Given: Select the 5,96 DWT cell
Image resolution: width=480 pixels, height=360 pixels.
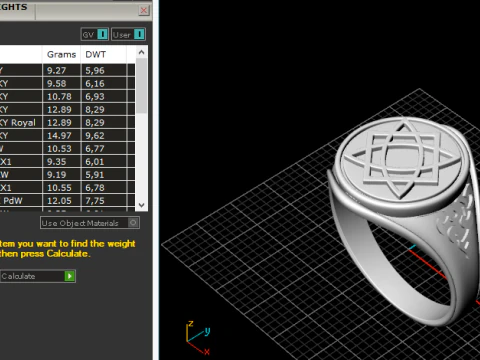Looking at the screenshot, I should pos(104,70).
